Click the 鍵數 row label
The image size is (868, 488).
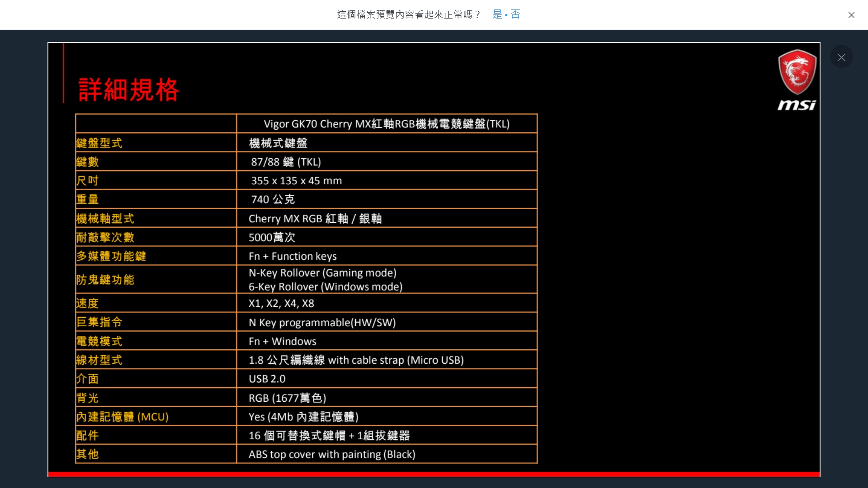(87, 162)
